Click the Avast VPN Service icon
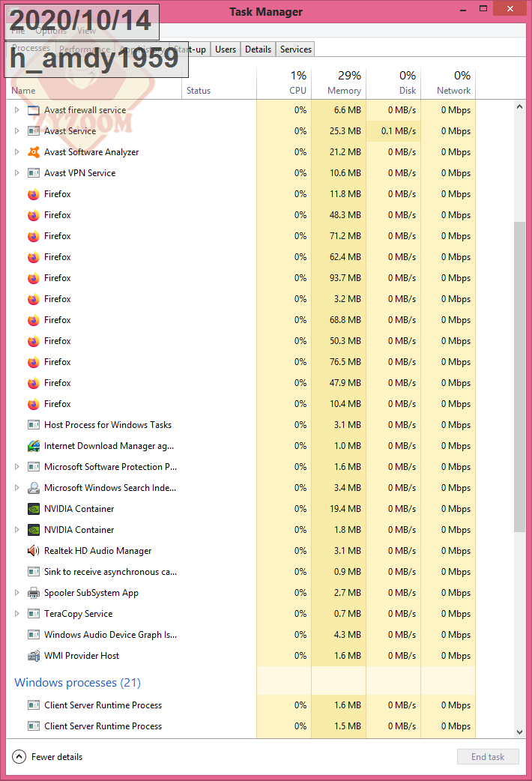Image resolution: width=532 pixels, height=781 pixels. pyautogui.click(x=34, y=173)
